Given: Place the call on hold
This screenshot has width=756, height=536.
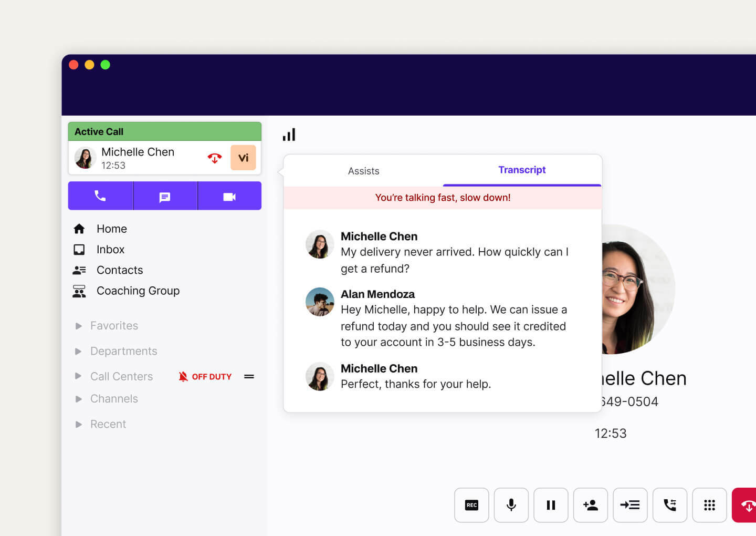Looking at the screenshot, I should [x=551, y=505].
